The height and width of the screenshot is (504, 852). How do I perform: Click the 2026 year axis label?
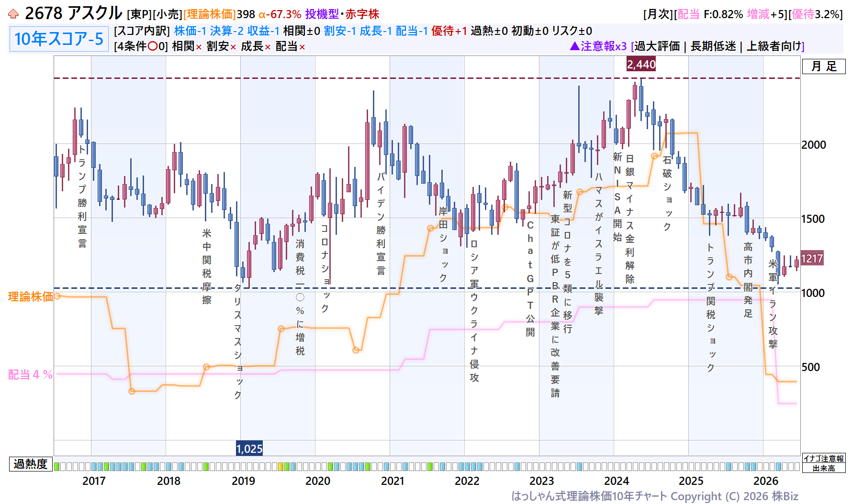tap(766, 481)
